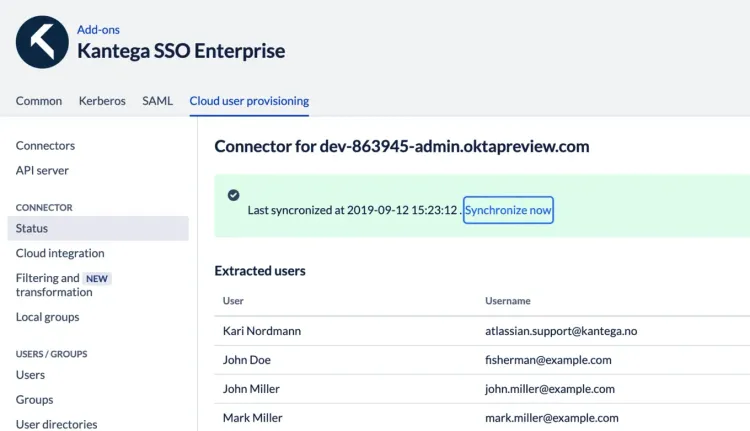Image resolution: width=750 pixels, height=431 pixels.
Task: Select the Mark Miller user cell
Action: [253, 418]
